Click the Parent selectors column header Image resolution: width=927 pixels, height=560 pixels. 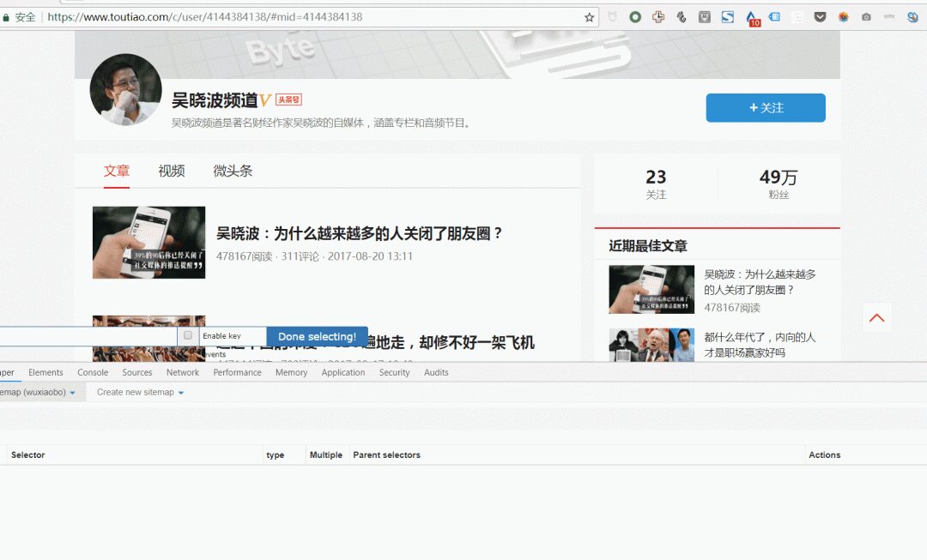(x=386, y=455)
